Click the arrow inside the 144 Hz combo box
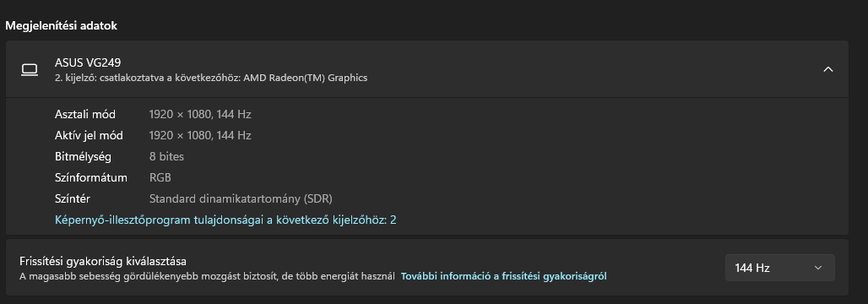 (818, 268)
